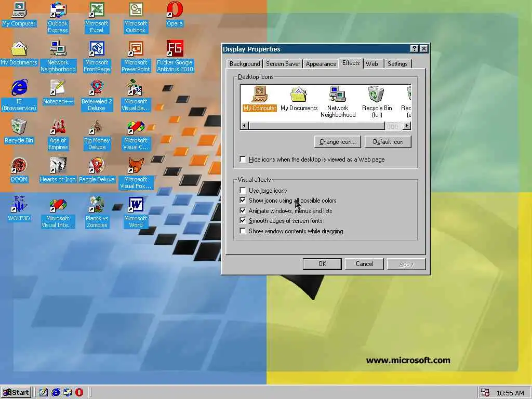Pick My Computer in Desktop icons list
The width and height of the screenshot is (532, 399).
[x=260, y=99]
